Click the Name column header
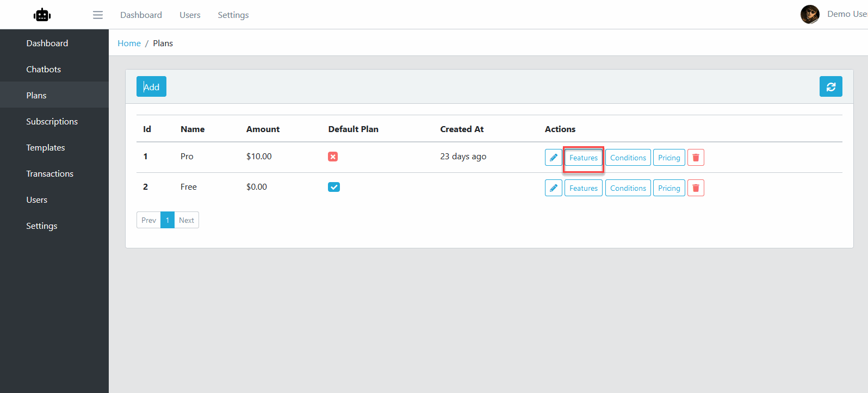Screen dimensions: 868x393 (x=193, y=129)
